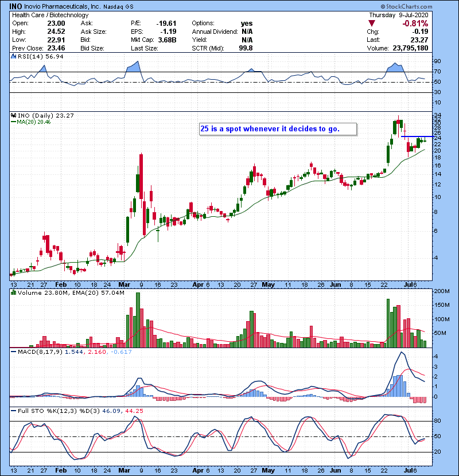
Task: Click the P/E value -19.61
Action: pyautogui.click(x=166, y=24)
